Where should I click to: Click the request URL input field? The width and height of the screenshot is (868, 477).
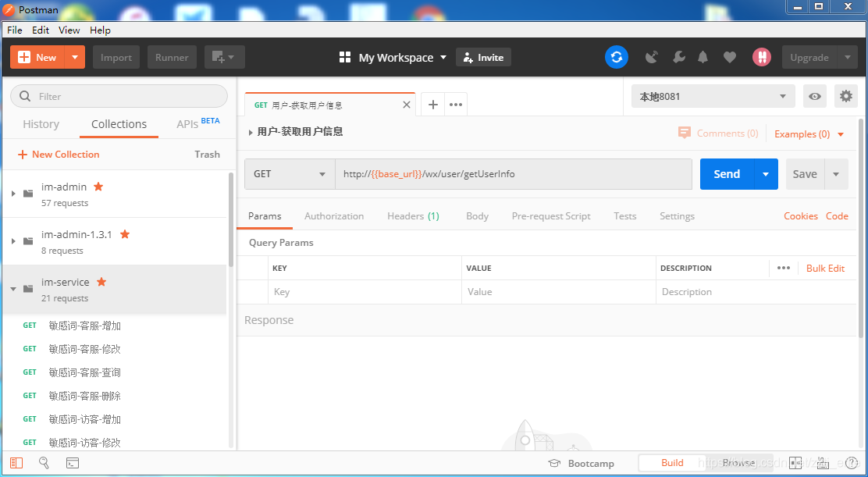coord(513,174)
